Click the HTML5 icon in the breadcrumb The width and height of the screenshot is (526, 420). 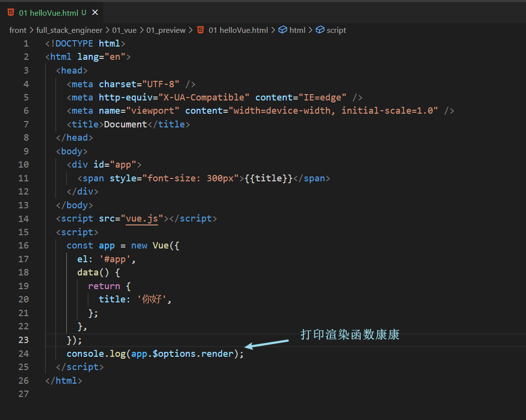200,30
